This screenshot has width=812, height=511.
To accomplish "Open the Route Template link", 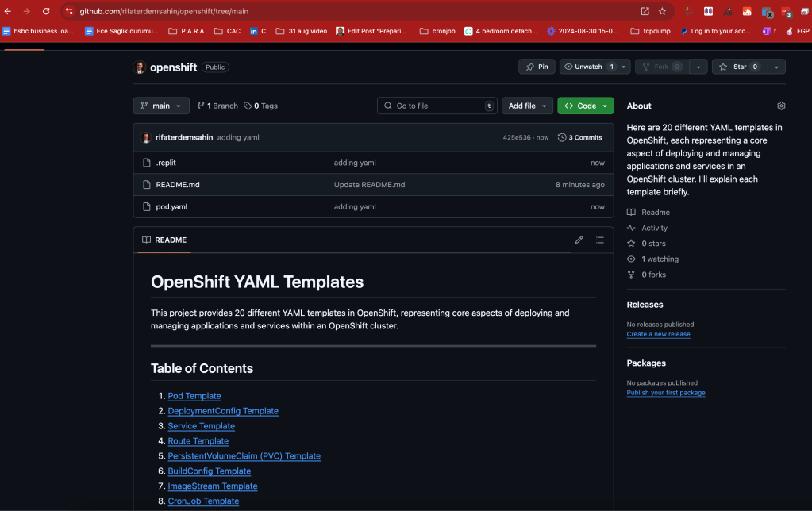I will tap(198, 440).
